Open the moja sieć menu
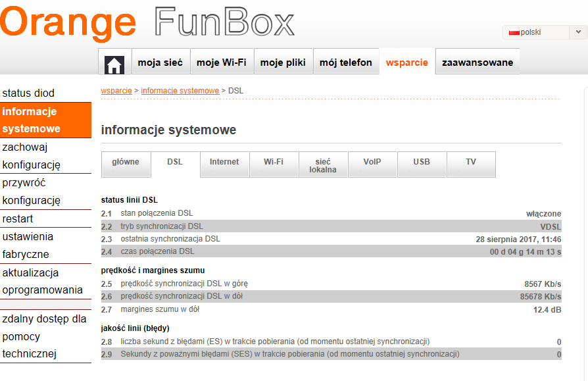Screen dimensions: 588x381 160,63
